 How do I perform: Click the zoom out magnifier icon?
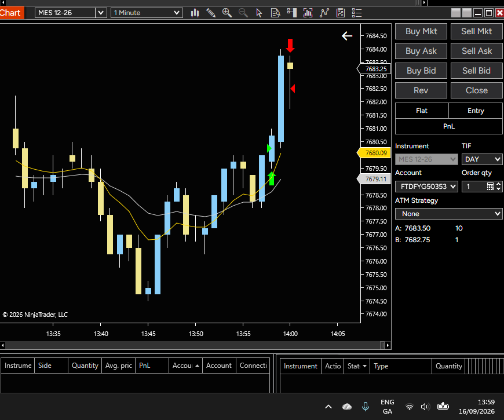(x=243, y=13)
